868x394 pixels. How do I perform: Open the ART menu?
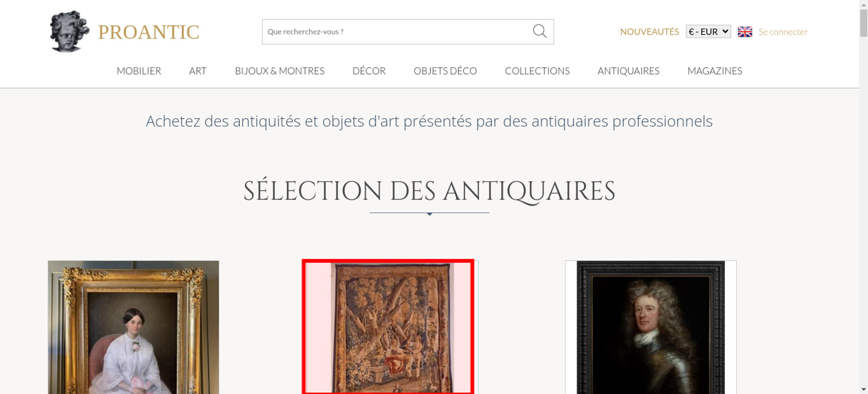(197, 71)
